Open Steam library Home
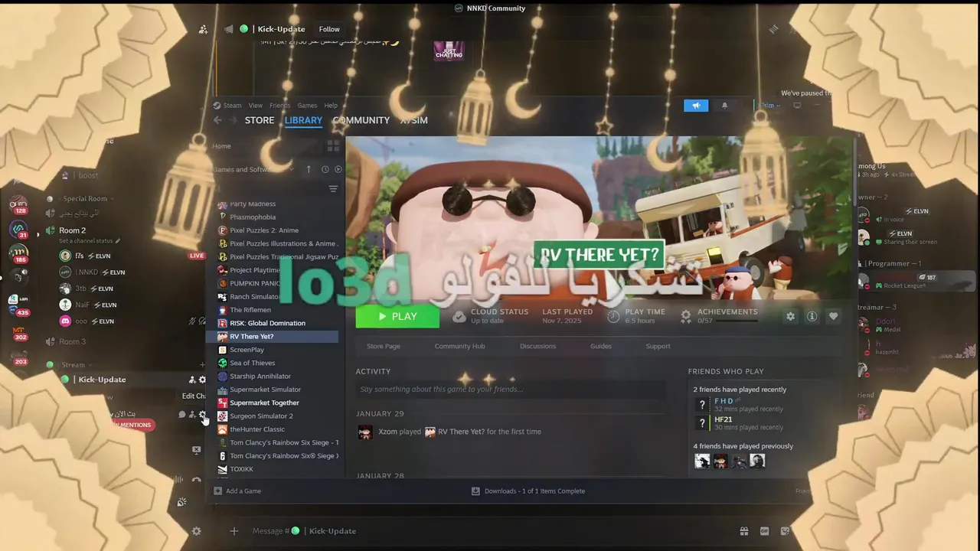The height and width of the screenshot is (551, 980). (221, 146)
